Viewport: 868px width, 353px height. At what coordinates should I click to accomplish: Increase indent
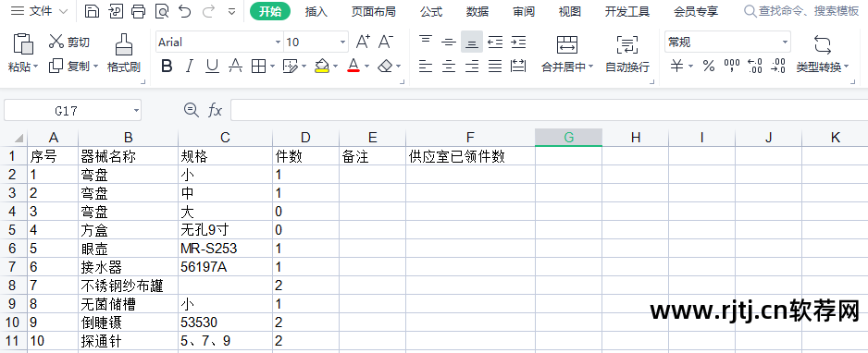click(518, 42)
